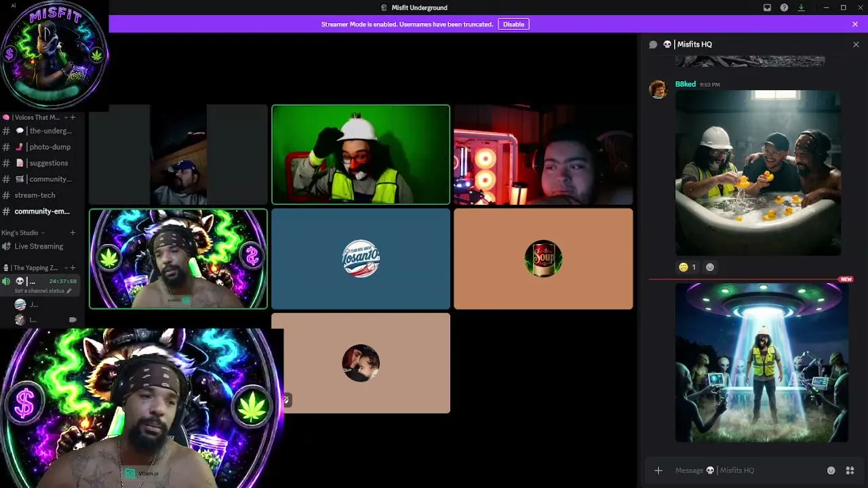Focus the green-screen hard hat video tile

361,155
